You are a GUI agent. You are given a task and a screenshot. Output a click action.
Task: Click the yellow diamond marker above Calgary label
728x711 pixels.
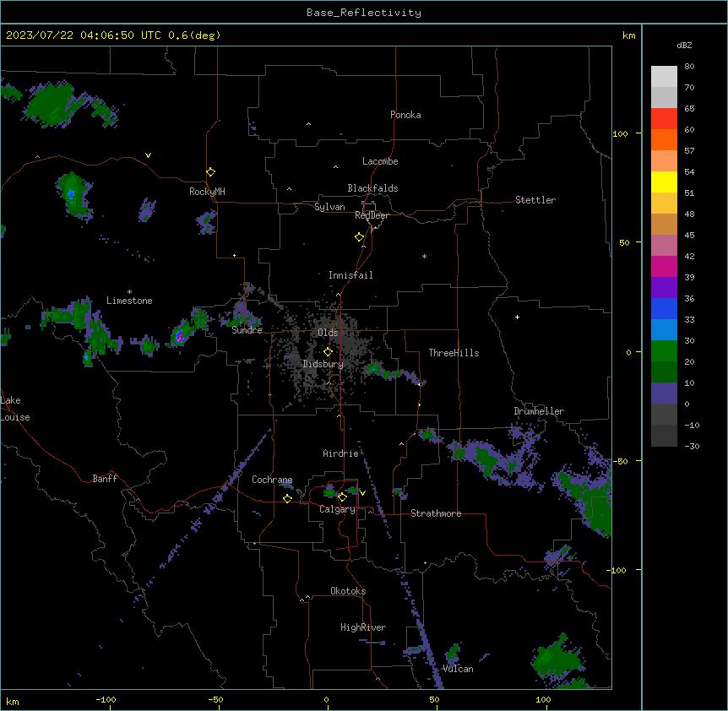[342, 497]
